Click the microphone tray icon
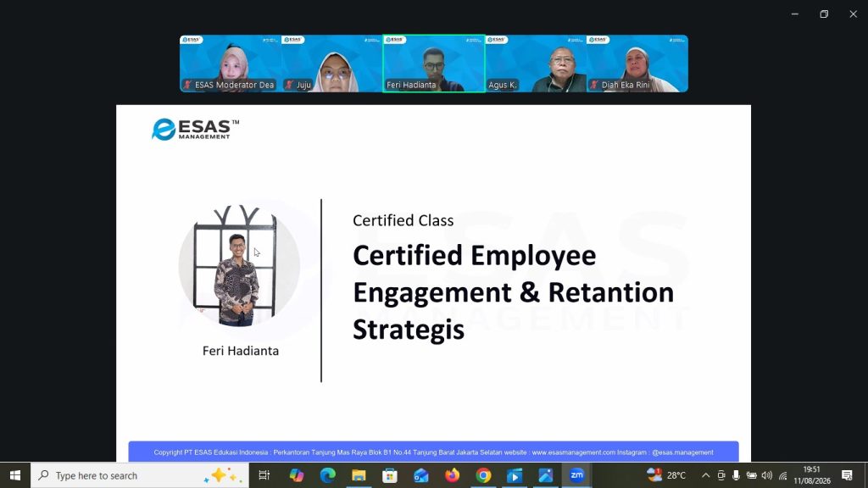The image size is (868, 488). (736, 475)
